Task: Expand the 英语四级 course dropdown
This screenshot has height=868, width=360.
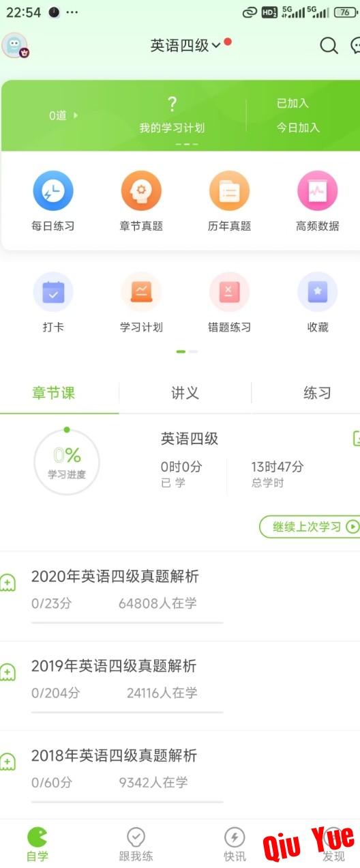Action: [185, 46]
